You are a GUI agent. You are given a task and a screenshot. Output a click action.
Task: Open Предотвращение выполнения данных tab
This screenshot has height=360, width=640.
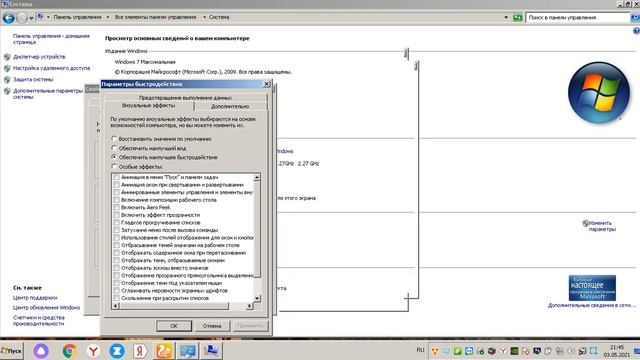point(186,98)
